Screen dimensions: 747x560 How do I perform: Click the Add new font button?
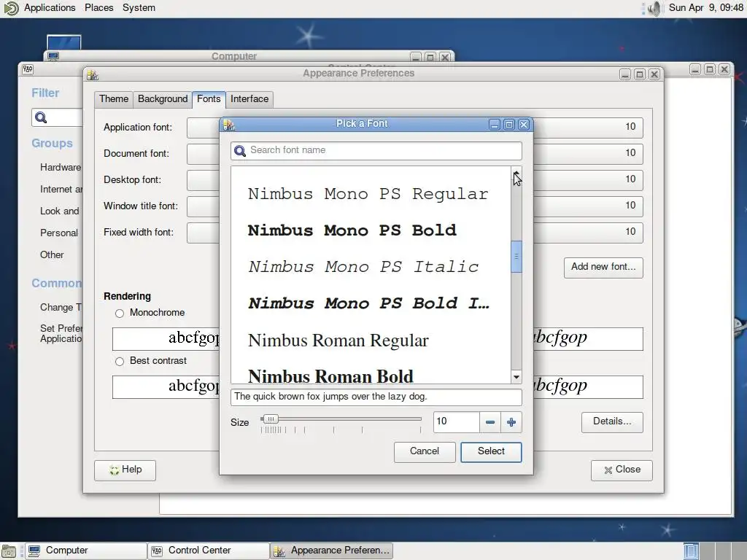pos(603,267)
